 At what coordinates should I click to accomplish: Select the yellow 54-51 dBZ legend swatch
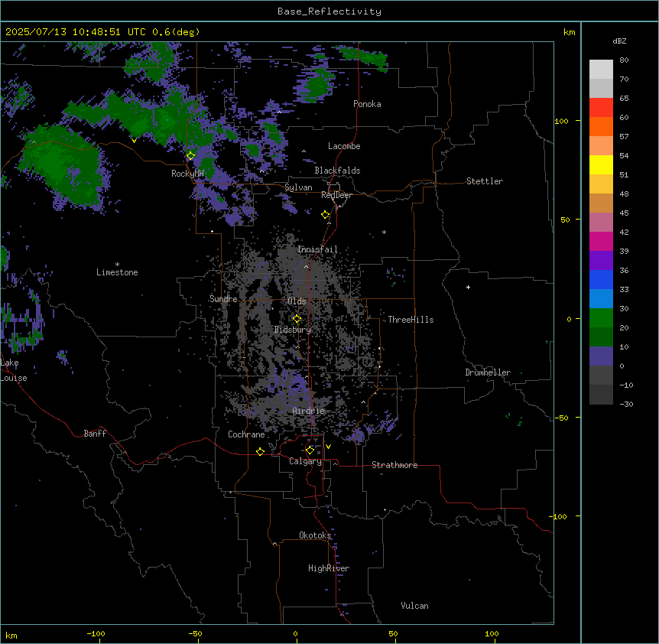pos(601,164)
